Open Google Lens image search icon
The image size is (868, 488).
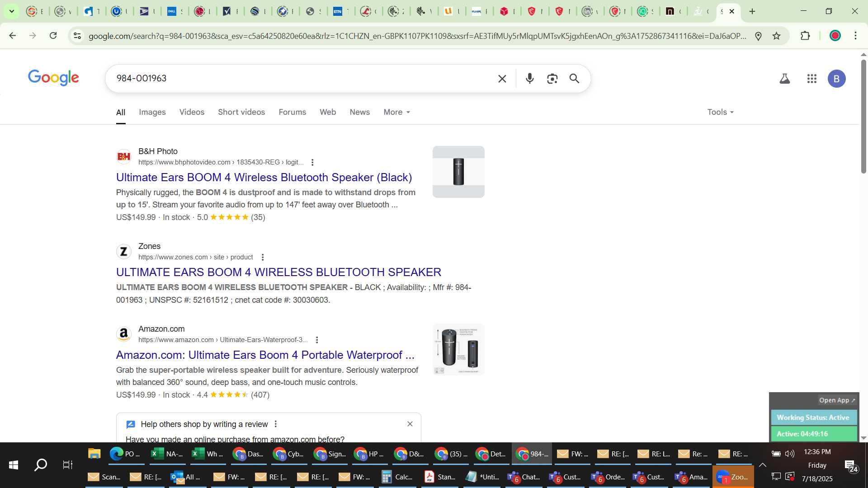click(552, 79)
